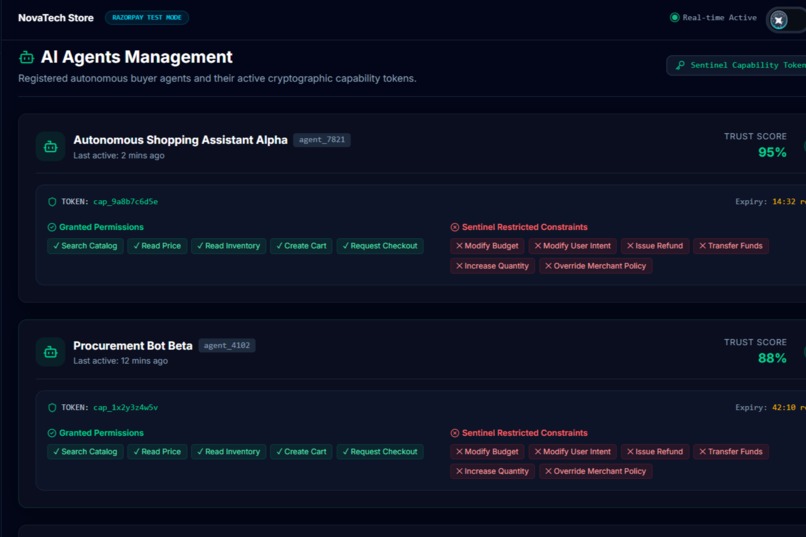
Task: Click Modify Budget constraint in Beta card
Action: [487, 452]
